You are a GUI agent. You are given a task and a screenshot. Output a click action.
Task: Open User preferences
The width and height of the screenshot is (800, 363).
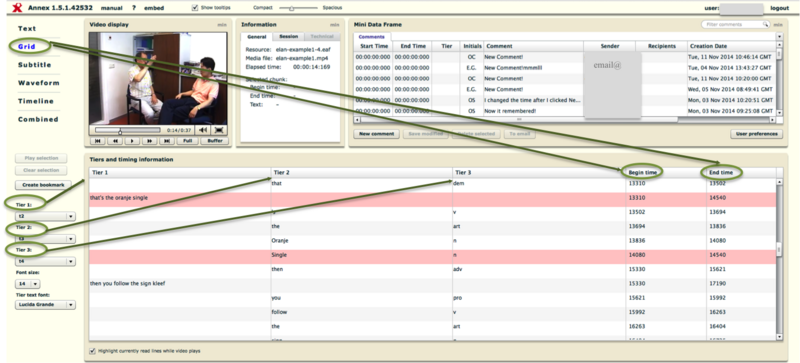click(756, 134)
